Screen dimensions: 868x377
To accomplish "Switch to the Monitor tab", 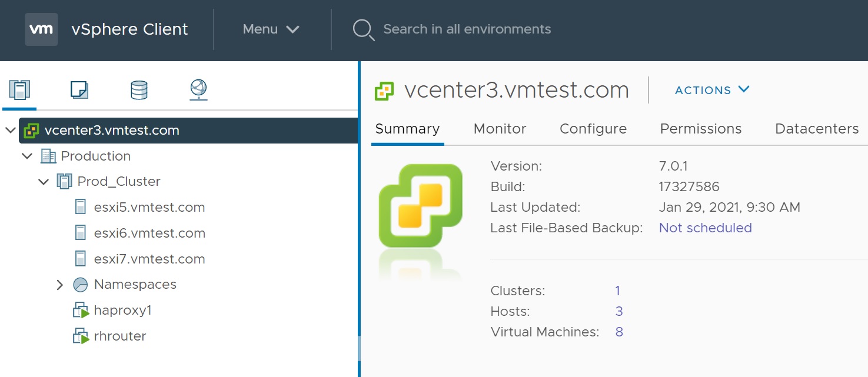I will tap(500, 129).
